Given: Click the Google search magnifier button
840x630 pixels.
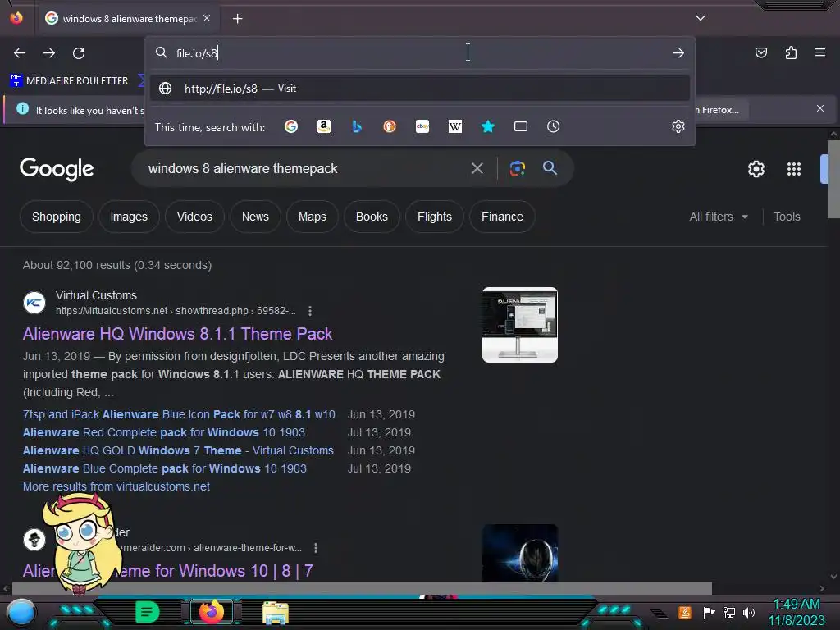Looking at the screenshot, I should (x=550, y=168).
